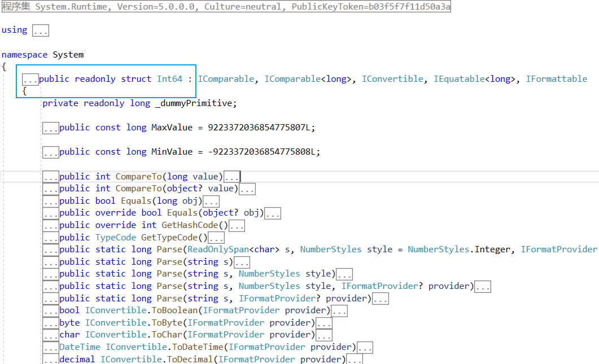Image resolution: width=599 pixels, height=364 pixels.
Task: Expand body of GetTypeCode() method
Action: pos(216,238)
